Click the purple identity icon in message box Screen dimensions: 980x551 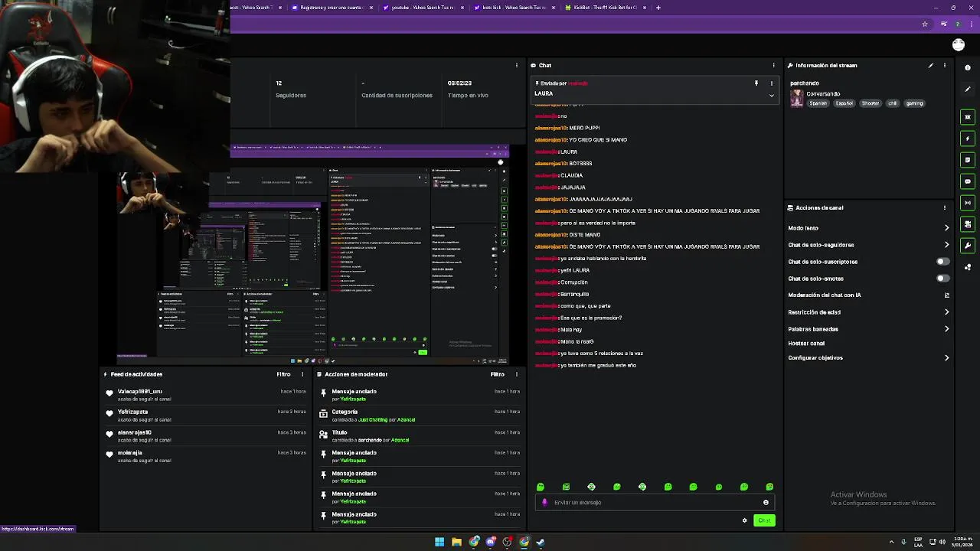(x=544, y=503)
